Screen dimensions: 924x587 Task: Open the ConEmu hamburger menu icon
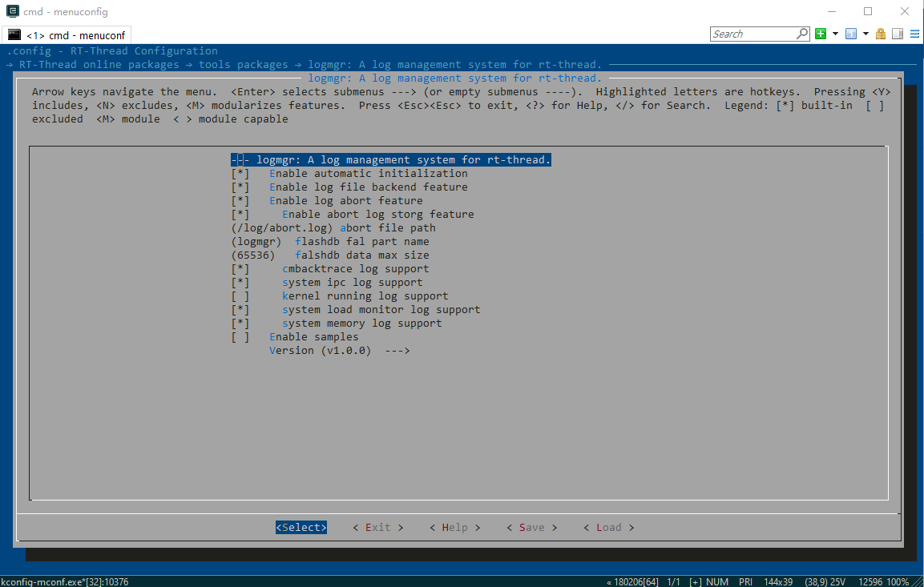[915, 34]
